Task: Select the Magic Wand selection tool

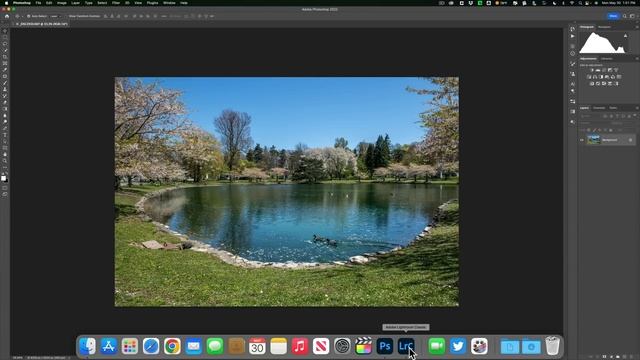Action: pos(5,50)
